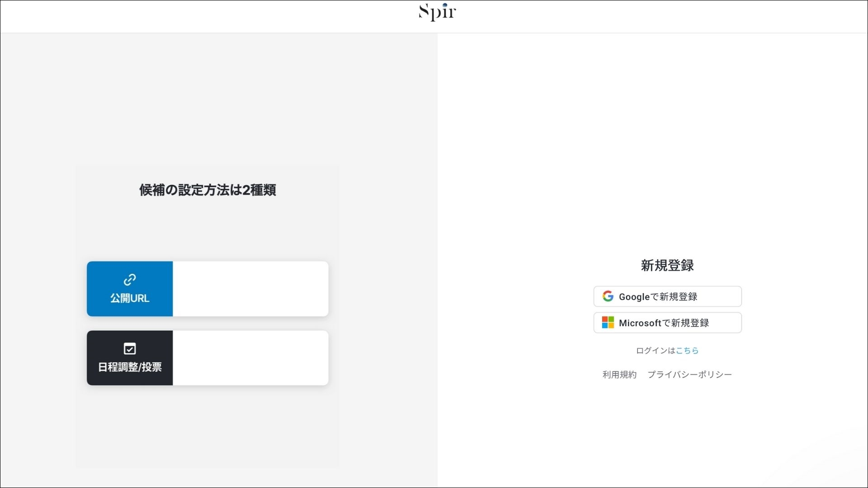Screen dimensions: 868x488
Task: Select the 日程調整/投票 scheduling method card
Action: coord(207,358)
